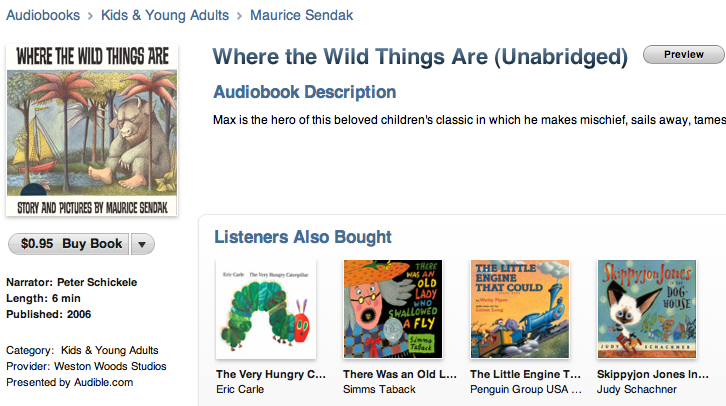The image size is (726, 406).
Task: Open The Little Engine T... title link
Action: [x=525, y=374]
